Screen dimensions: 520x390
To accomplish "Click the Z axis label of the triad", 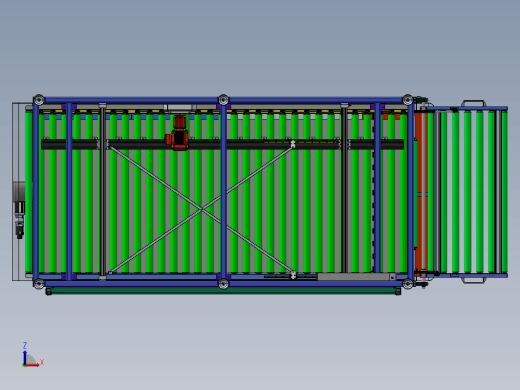I will click(x=25, y=345).
